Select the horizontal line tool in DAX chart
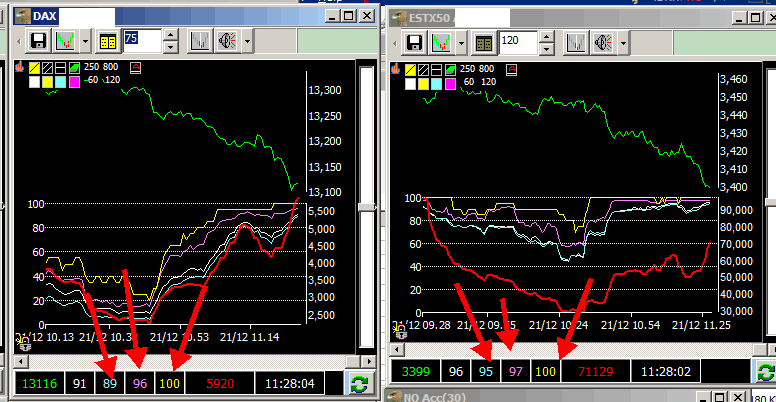776x402 pixels. (60, 68)
